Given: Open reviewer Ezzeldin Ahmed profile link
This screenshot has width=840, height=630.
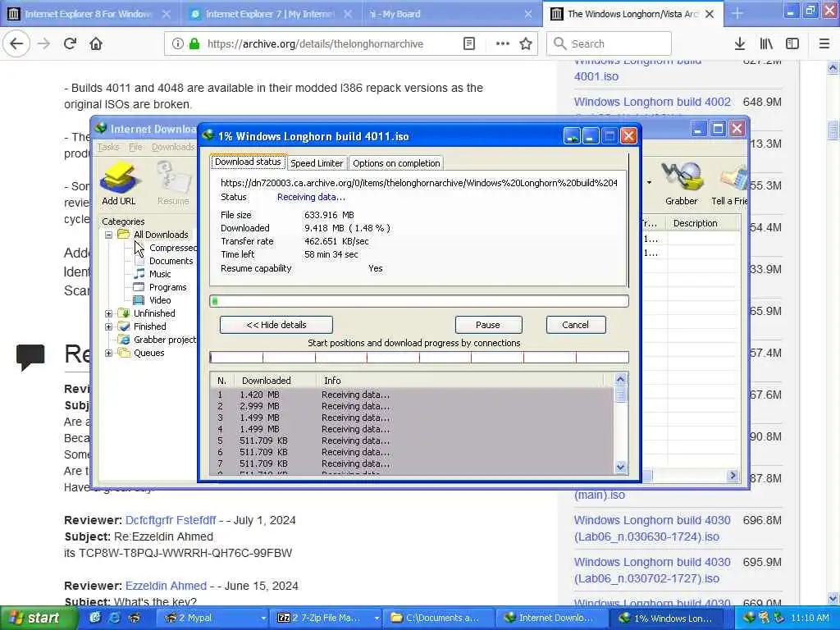Looking at the screenshot, I should [166, 586].
